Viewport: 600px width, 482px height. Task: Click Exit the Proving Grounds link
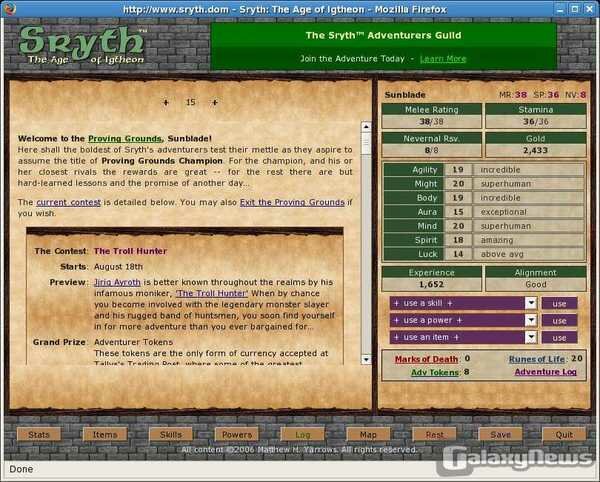click(x=292, y=202)
